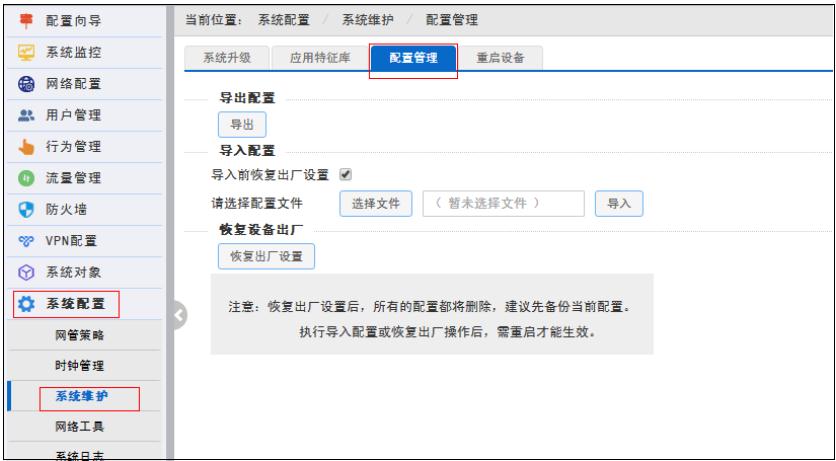Click the 导出 button
The width and height of the screenshot is (836, 461).
point(242,125)
